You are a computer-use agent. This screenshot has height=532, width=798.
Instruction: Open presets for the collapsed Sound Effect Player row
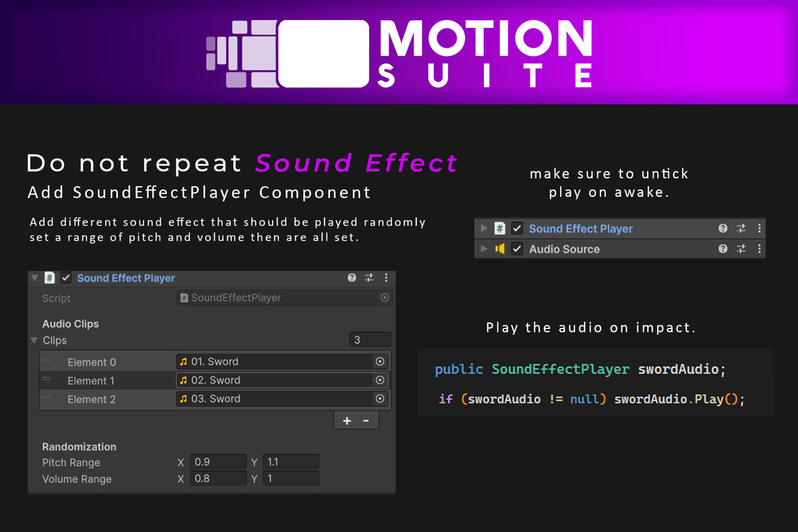(x=741, y=229)
